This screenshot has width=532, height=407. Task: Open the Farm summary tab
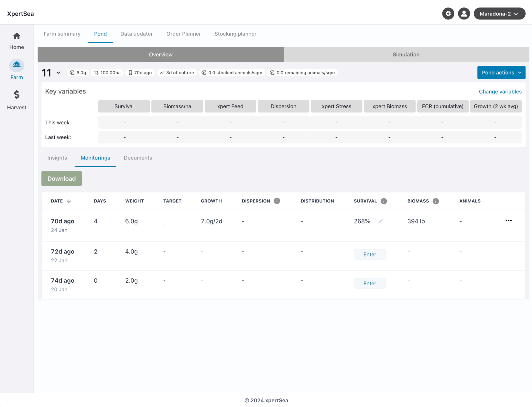pos(62,34)
